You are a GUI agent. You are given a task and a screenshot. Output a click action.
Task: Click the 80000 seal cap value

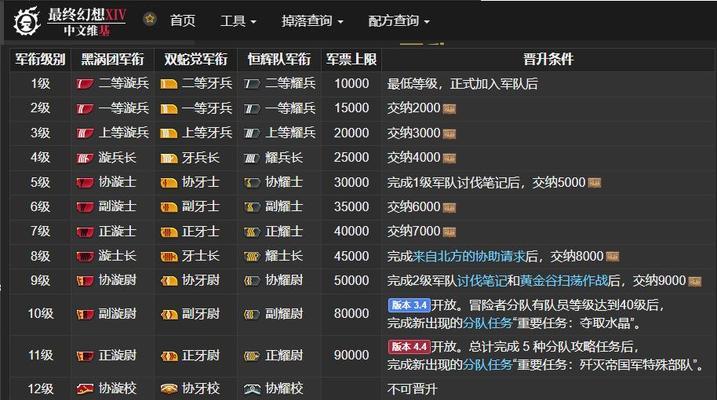[x=351, y=314]
